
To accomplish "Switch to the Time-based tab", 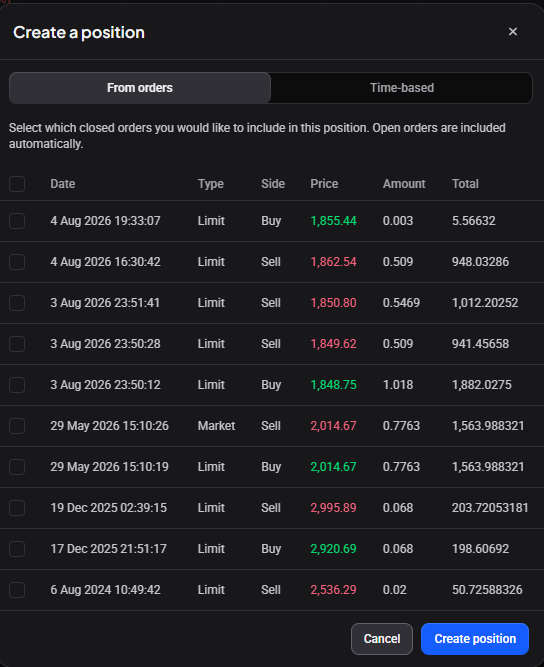I will pos(402,88).
